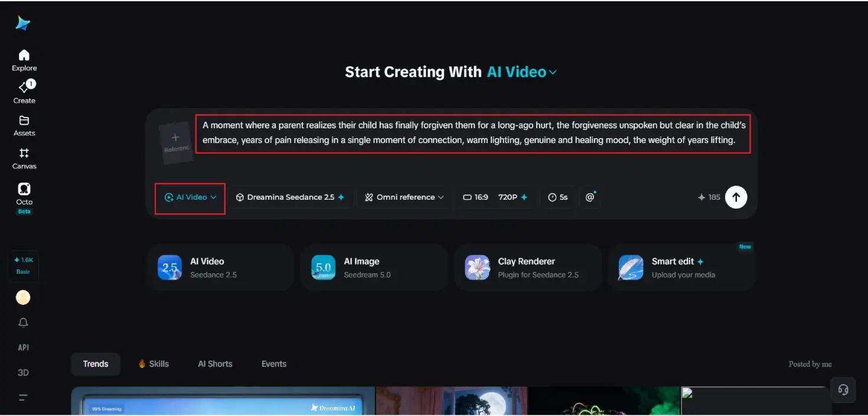The height and width of the screenshot is (416, 868).
Task: Submit the prompt with the arrow button
Action: click(x=736, y=197)
